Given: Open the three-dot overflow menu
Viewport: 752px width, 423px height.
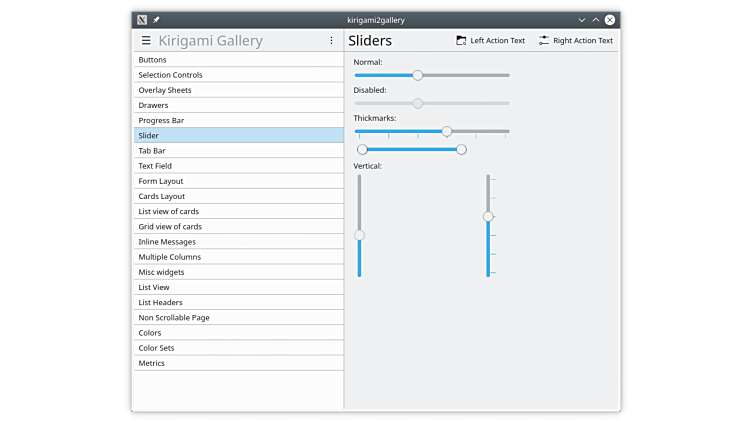Looking at the screenshot, I should pyautogui.click(x=331, y=41).
